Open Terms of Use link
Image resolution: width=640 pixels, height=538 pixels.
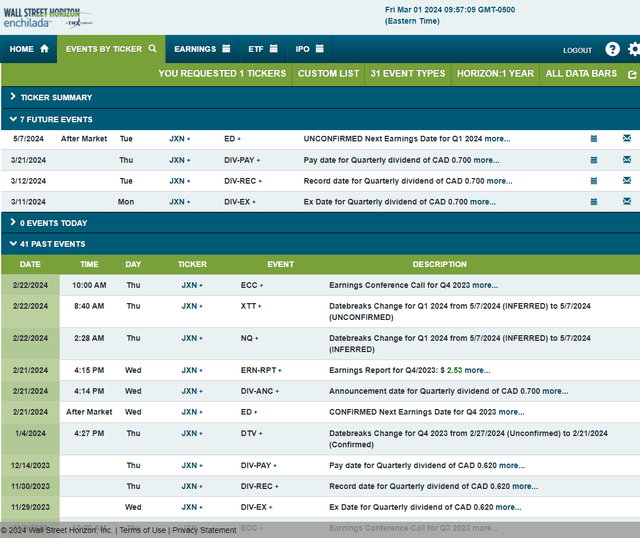click(x=142, y=530)
